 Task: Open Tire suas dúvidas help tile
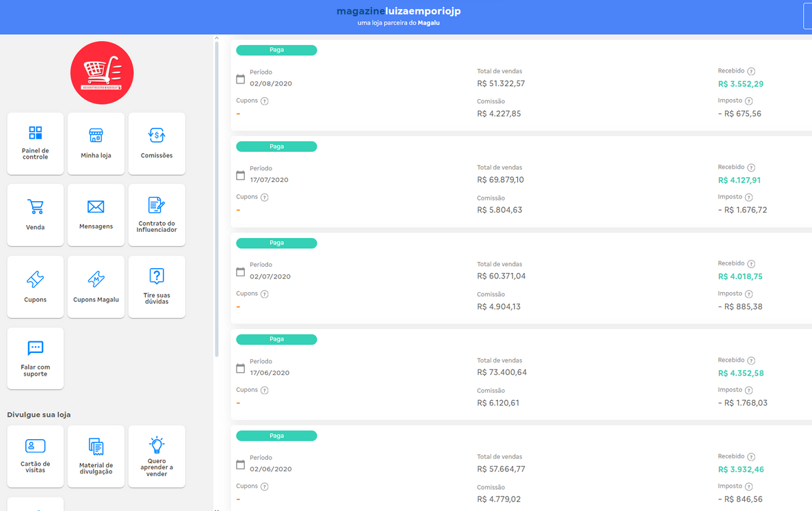[x=157, y=287]
